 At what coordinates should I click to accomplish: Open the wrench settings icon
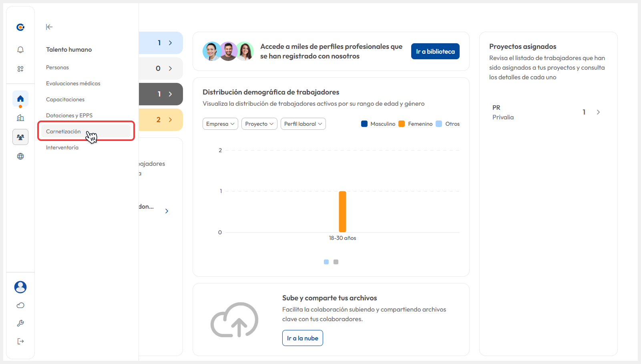20,323
